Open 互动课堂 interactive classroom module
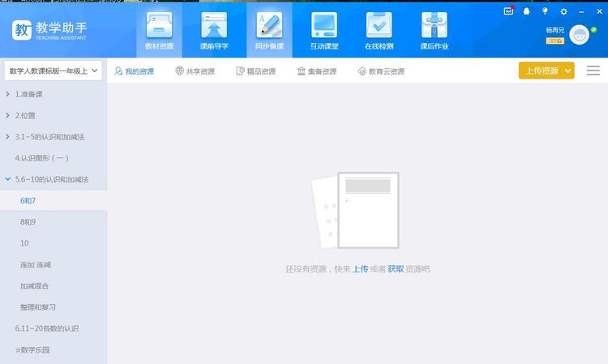The width and height of the screenshot is (608, 364). pos(324,31)
